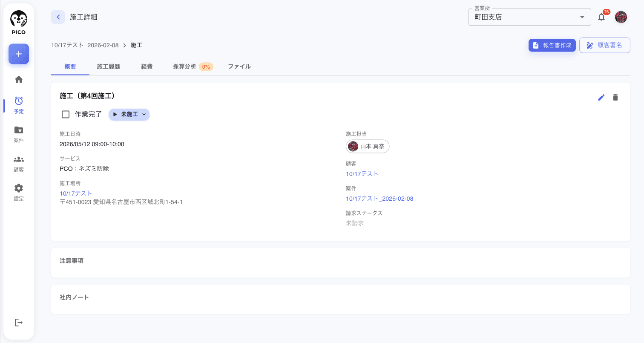Open the user avatar at top right
644x343 pixels.
point(621,17)
